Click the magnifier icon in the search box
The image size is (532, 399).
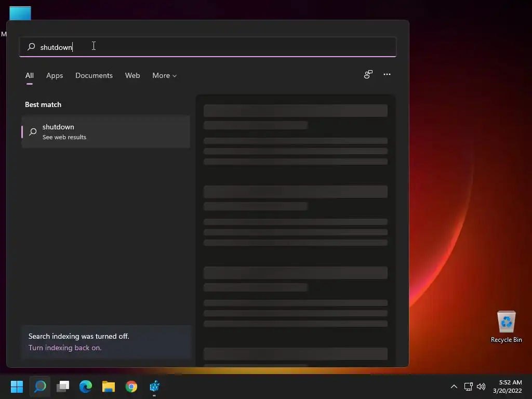(31, 46)
